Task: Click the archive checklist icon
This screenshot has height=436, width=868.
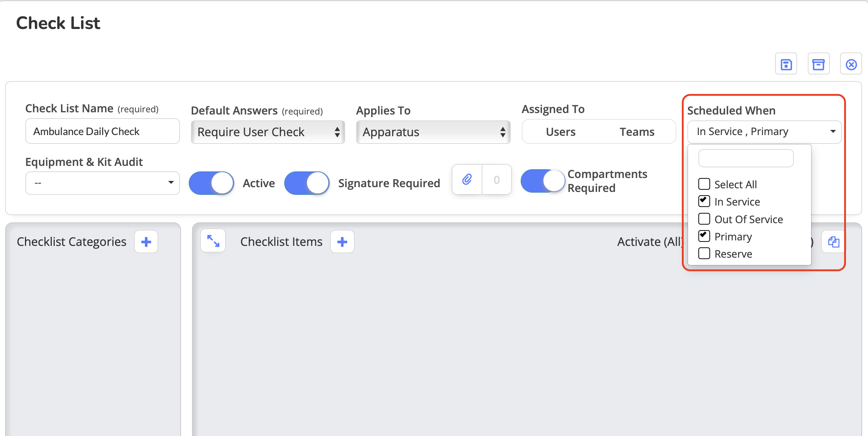Action: click(818, 65)
